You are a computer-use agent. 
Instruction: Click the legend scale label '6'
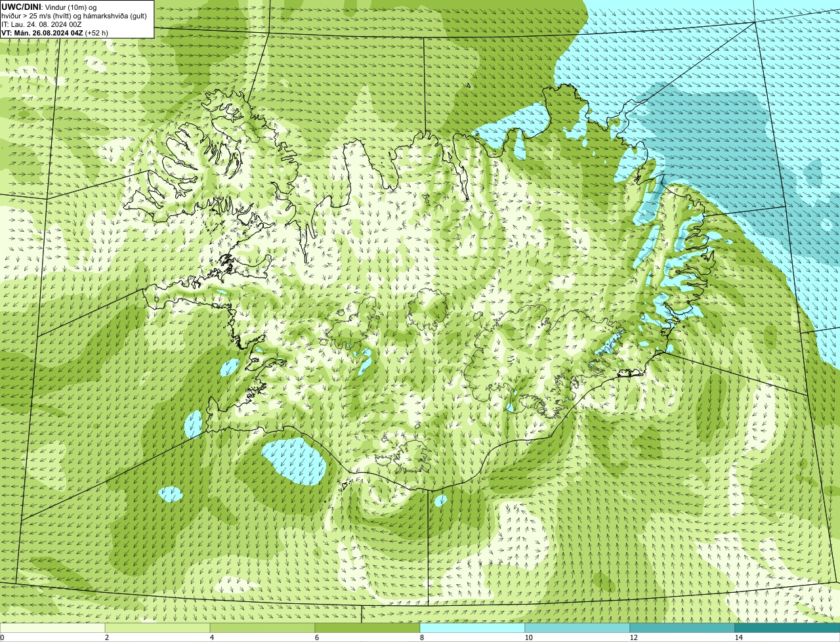click(316, 637)
